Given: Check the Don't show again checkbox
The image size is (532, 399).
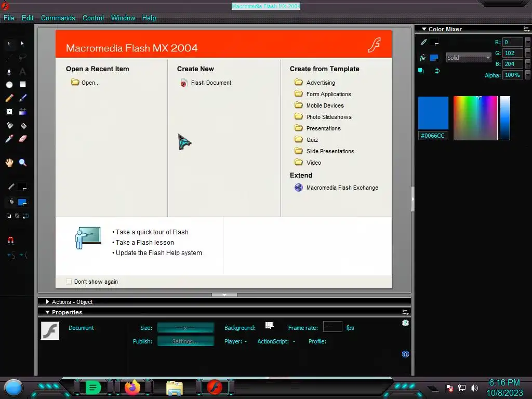Looking at the screenshot, I should click(x=69, y=282).
